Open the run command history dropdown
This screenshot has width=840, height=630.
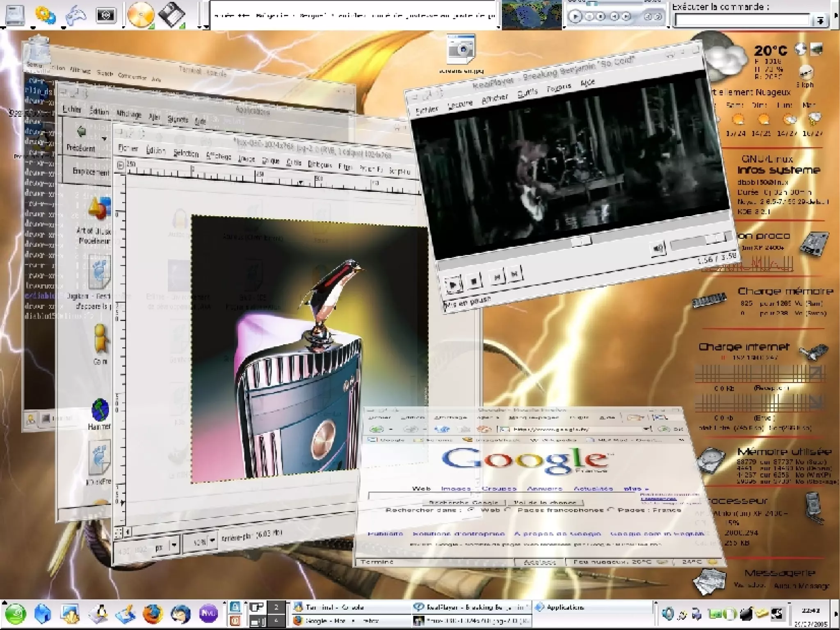point(819,21)
